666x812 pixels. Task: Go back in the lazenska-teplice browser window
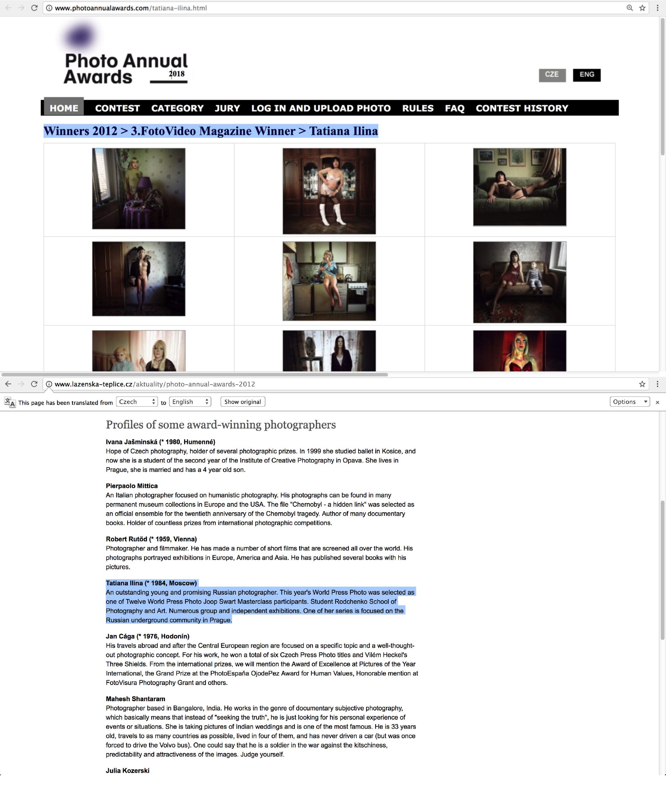pyautogui.click(x=9, y=383)
